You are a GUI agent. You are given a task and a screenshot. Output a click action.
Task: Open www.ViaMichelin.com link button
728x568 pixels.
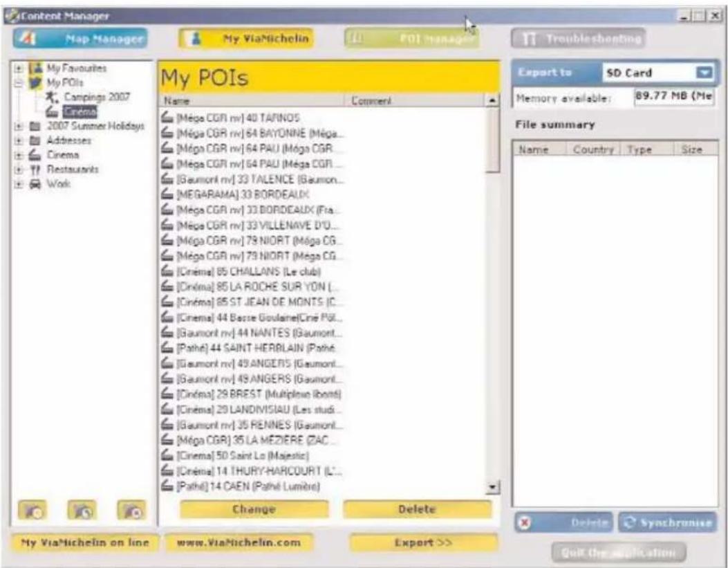point(239,543)
